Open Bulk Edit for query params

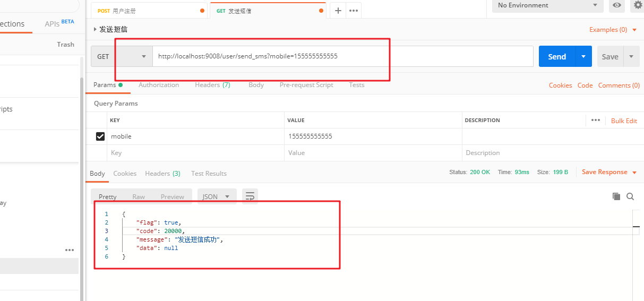click(624, 121)
